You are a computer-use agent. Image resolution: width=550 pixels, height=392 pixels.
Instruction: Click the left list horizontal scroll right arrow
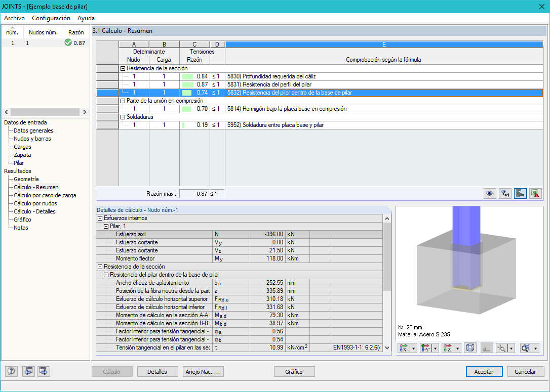pos(85,112)
